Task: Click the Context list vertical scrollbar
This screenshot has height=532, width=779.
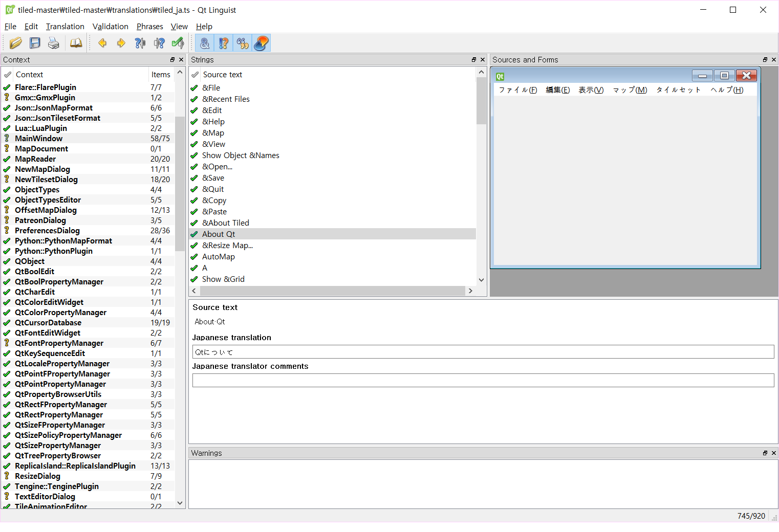Action: (180, 184)
